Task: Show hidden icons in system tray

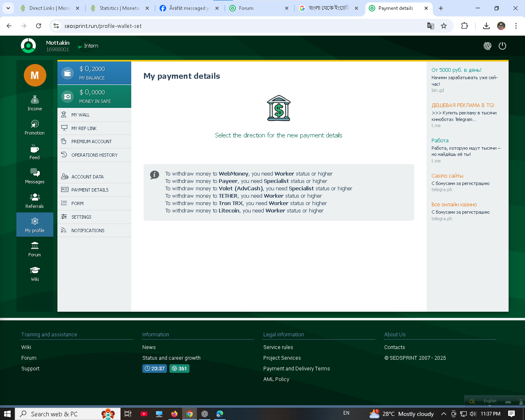Action: [x=443, y=414]
